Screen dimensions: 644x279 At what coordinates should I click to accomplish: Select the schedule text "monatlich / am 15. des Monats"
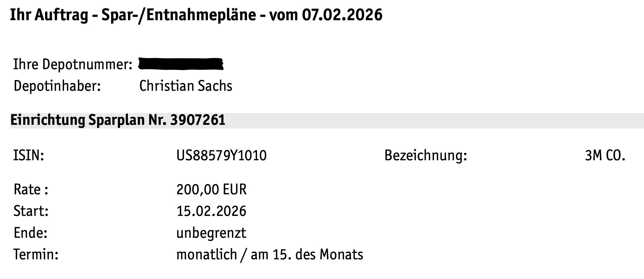[269, 254]
